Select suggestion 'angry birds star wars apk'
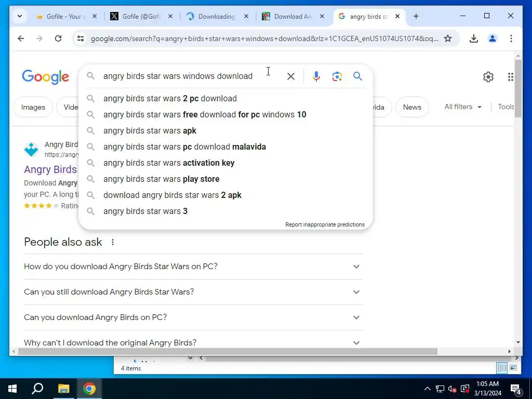The image size is (532, 399). click(x=225, y=130)
